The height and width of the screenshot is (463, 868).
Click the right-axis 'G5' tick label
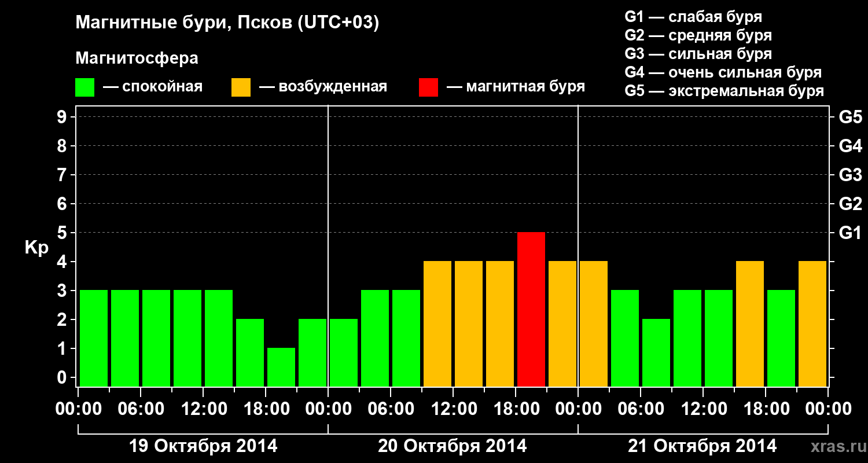coord(851,117)
